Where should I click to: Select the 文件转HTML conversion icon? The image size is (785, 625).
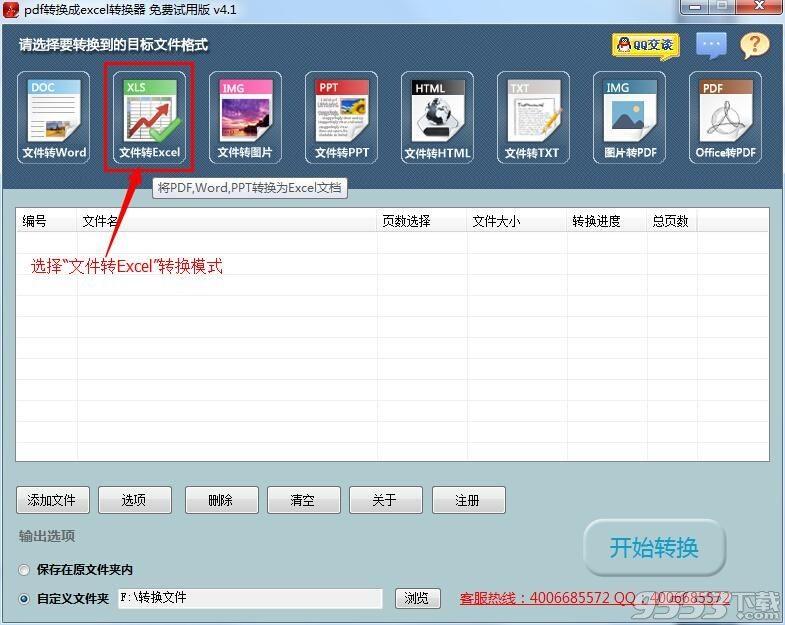pyautogui.click(x=438, y=118)
